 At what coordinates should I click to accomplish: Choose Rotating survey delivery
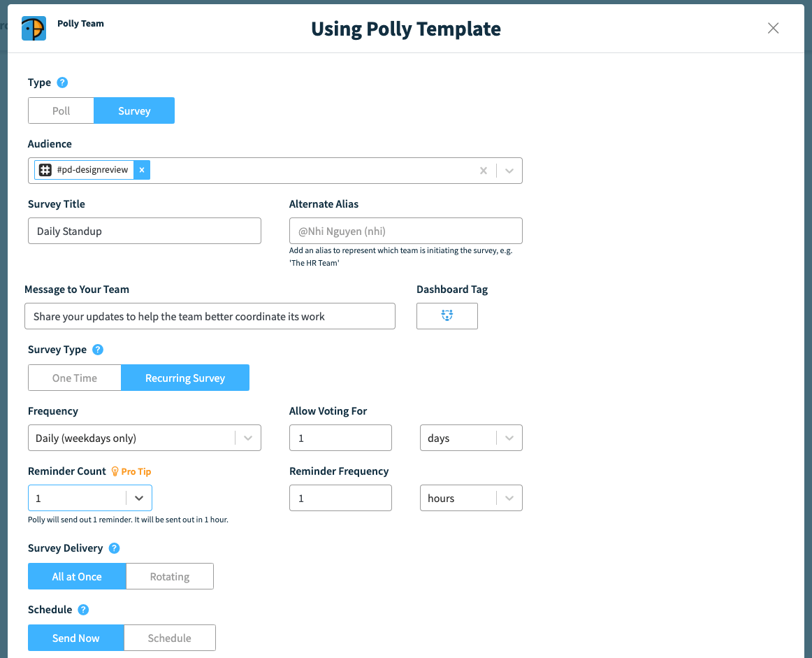[x=170, y=576]
